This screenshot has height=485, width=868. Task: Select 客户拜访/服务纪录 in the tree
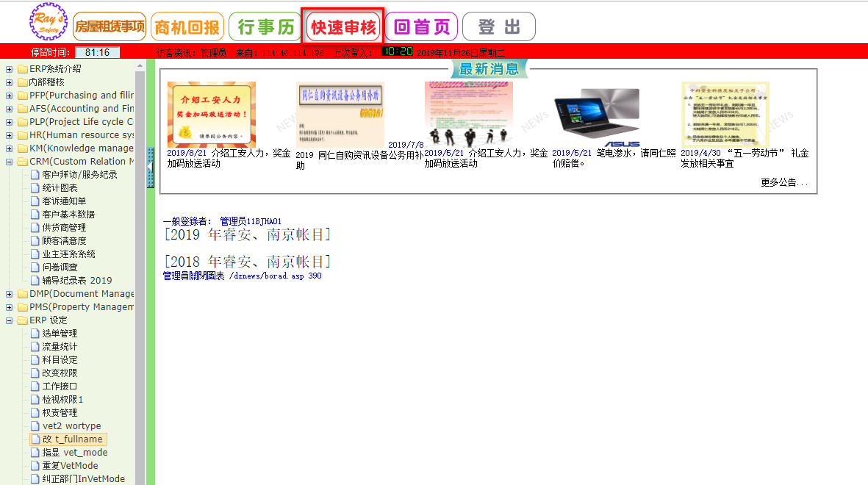point(79,175)
